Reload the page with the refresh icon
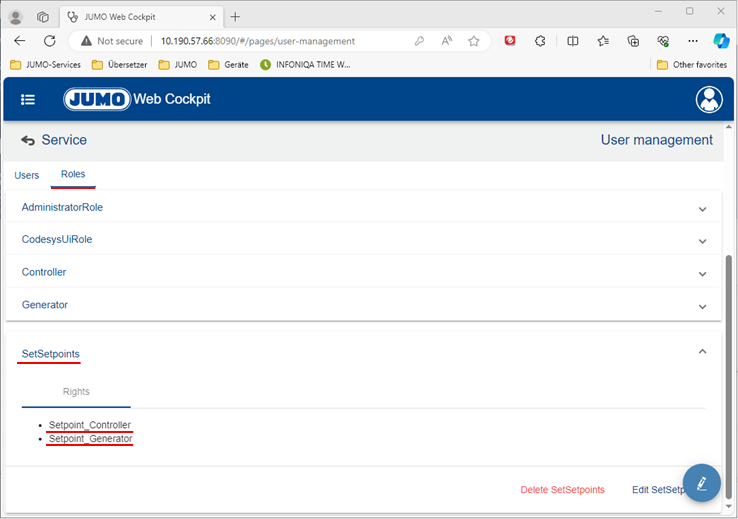This screenshot has height=519, width=738. (49, 41)
